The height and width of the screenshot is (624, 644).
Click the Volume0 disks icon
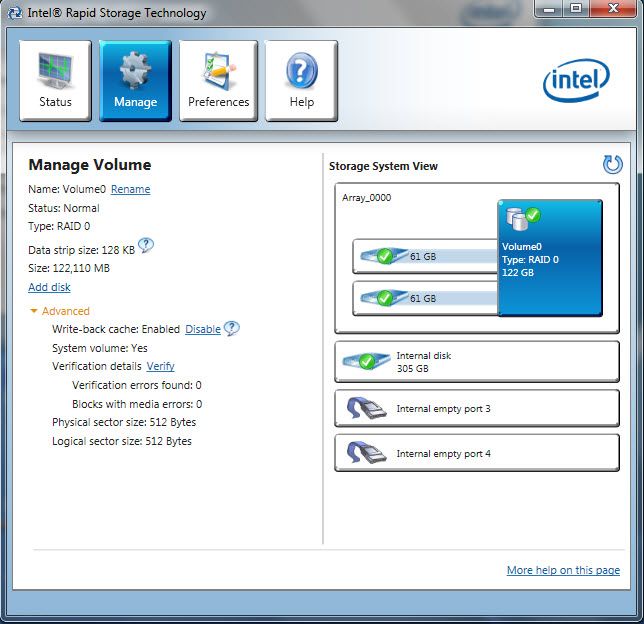tap(523, 218)
